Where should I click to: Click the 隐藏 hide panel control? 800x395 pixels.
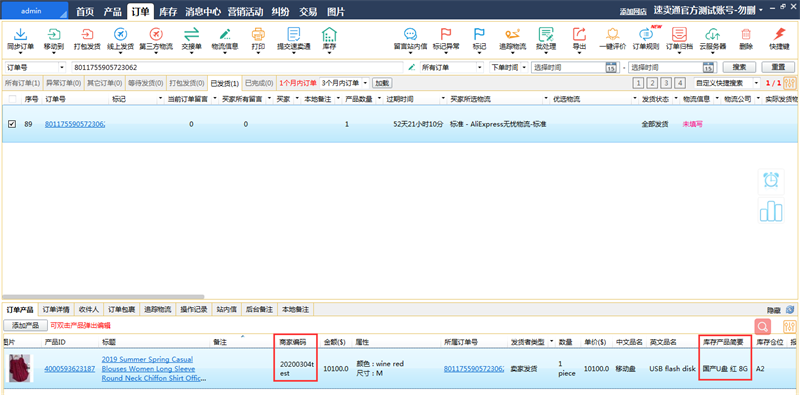click(774, 310)
